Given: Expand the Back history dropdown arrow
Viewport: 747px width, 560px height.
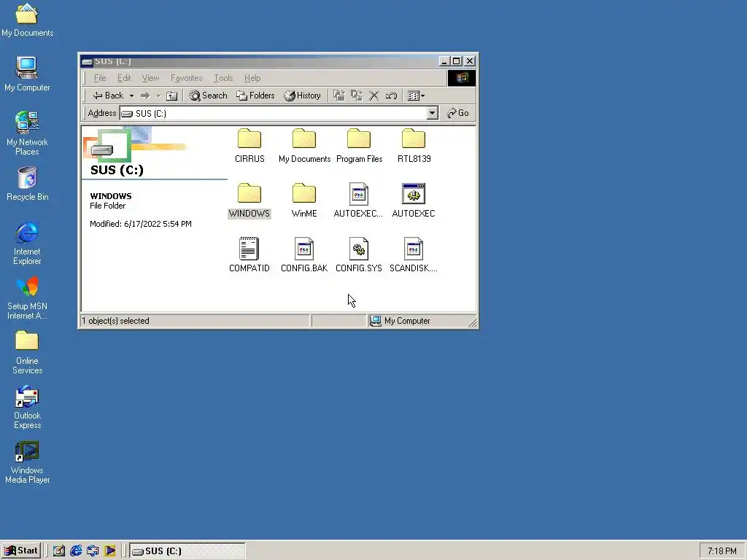Looking at the screenshot, I should (131, 96).
